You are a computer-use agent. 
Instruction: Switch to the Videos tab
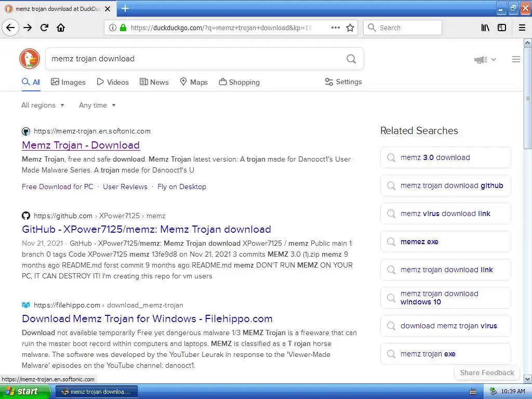[113, 82]
